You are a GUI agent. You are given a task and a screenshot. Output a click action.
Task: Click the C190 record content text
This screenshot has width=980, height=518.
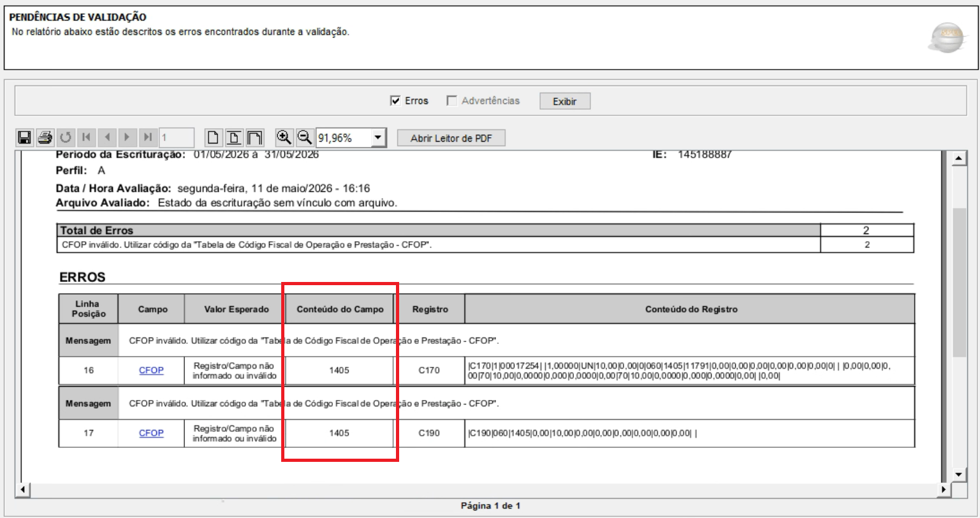(582, 434)
